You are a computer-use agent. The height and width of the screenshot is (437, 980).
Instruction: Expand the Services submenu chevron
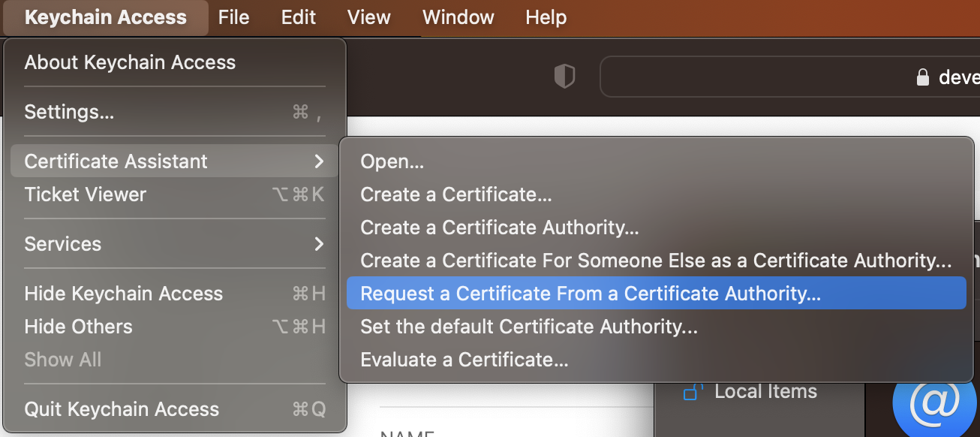(319, 243)
